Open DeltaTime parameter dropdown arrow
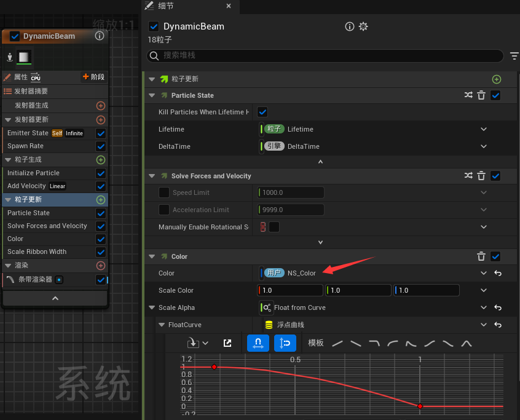The height and width of the screenshot is (420, 520). 484,146
